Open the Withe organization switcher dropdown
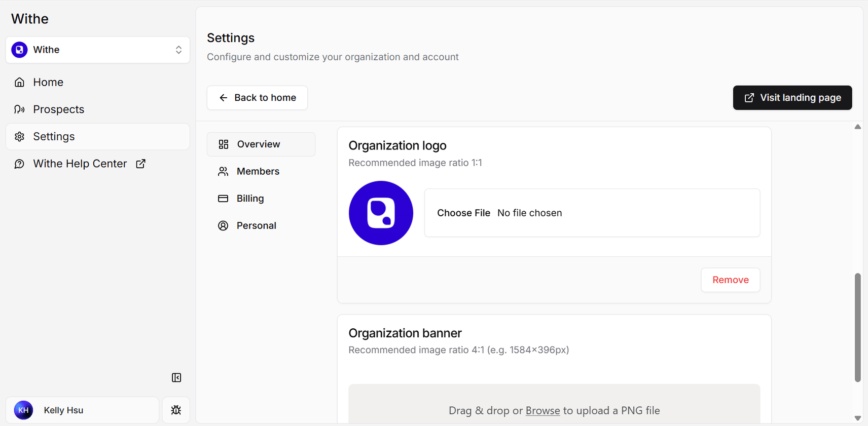 [98, 50]
